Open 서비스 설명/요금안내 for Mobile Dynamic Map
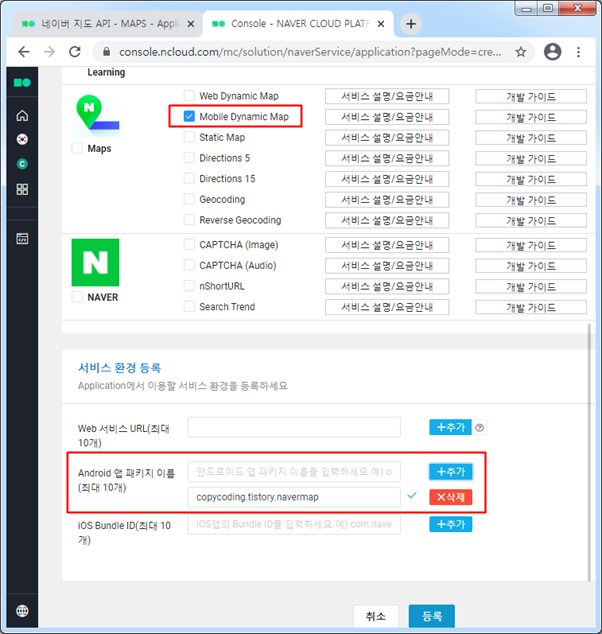Viewport: 602px width, 634px height. point(387,117)
